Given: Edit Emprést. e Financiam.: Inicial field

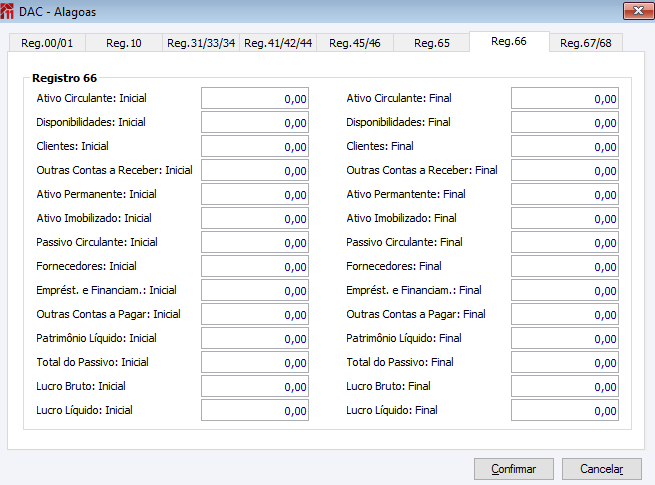Looking at the screenshot, I should 255,291.
